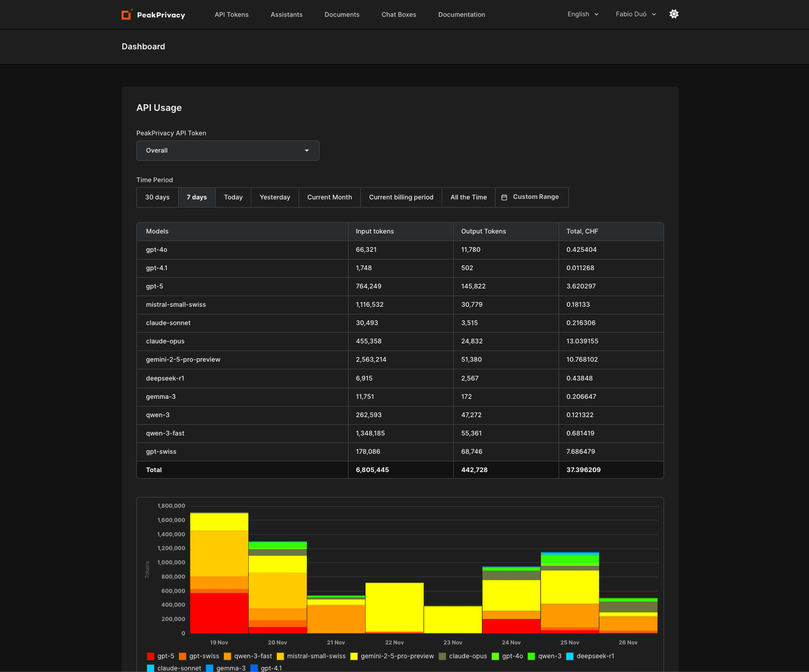Open the PeakPrivacy API Token dropdown
This screenshot has width=809, height=672.
[x=227, y=151]
